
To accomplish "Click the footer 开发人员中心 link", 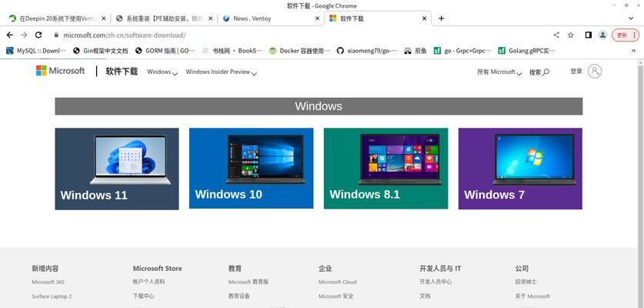I will 435,282.
